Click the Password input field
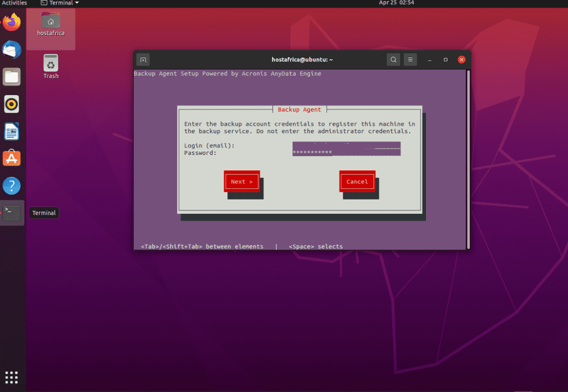This screenshot has width=568, height=392. click(x=346, y=153)
